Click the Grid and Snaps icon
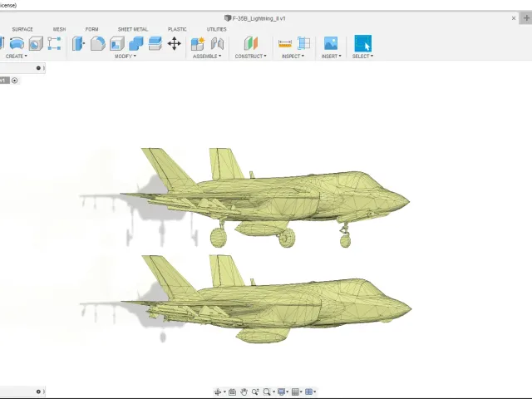 click(x=295, y=392)
